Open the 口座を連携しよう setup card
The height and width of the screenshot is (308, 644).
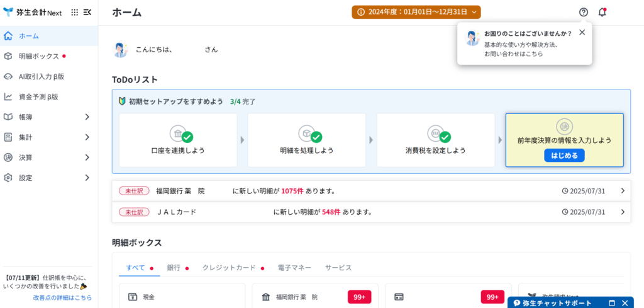[178, 140]
